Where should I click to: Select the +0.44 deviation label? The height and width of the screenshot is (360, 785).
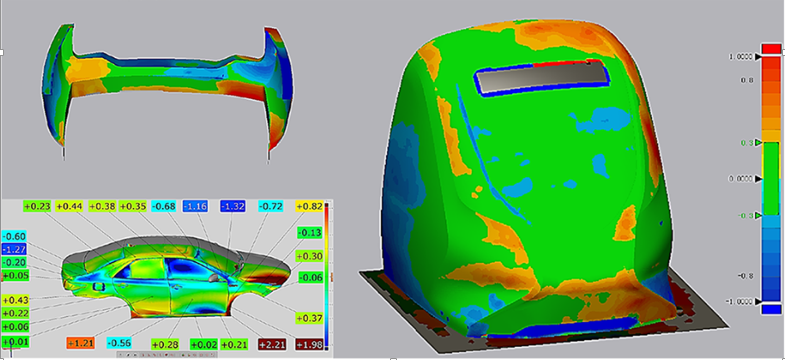69,206
